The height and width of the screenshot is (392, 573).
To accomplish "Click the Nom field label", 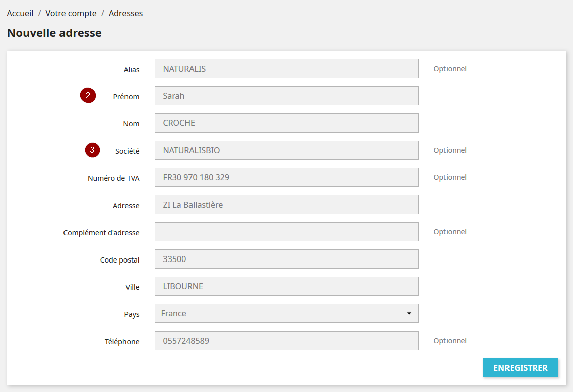I will 131,124.
